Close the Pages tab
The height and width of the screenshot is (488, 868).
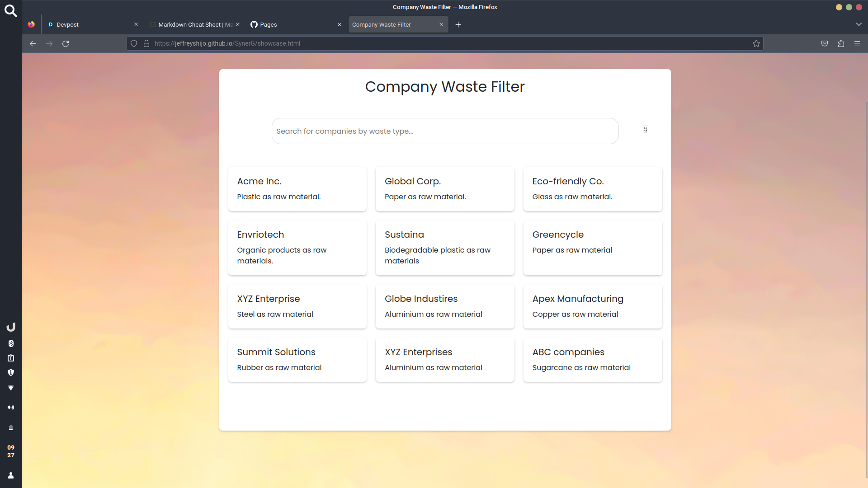pos(340,24)
